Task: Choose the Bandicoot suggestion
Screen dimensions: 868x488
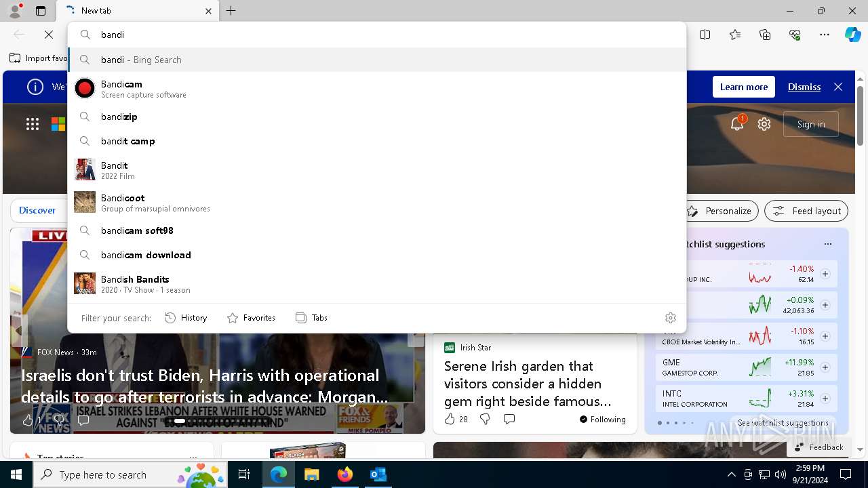Action: [377, 203]
